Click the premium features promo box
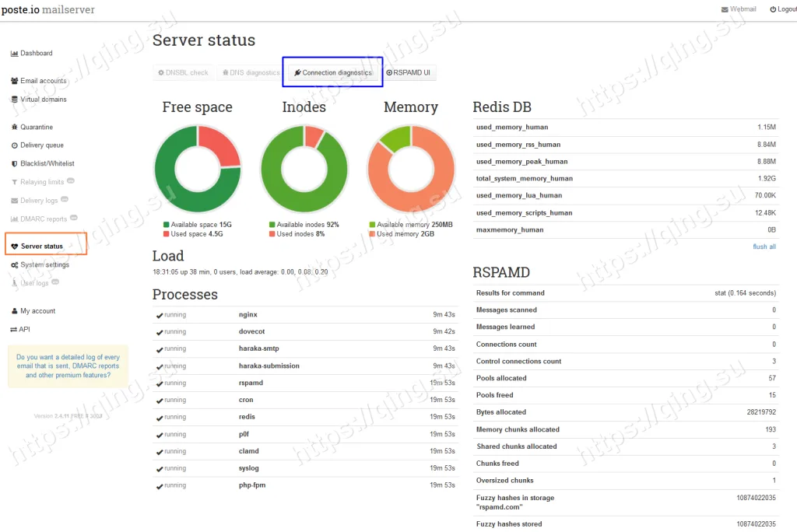 pos(68,366)
